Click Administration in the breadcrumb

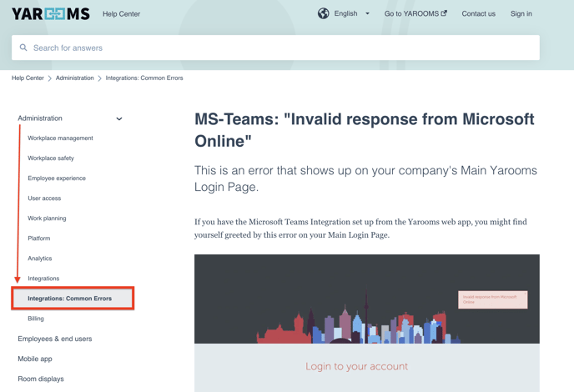click(75, 78)
